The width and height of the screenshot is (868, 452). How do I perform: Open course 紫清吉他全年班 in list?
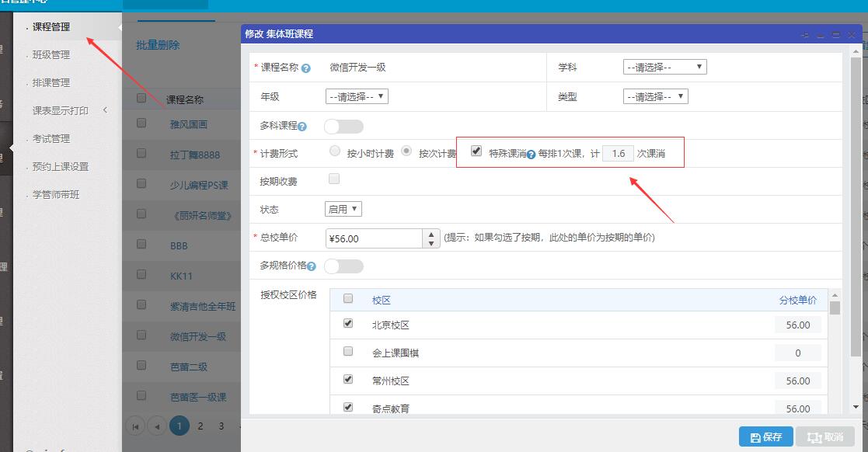click(x=203, y=307)
